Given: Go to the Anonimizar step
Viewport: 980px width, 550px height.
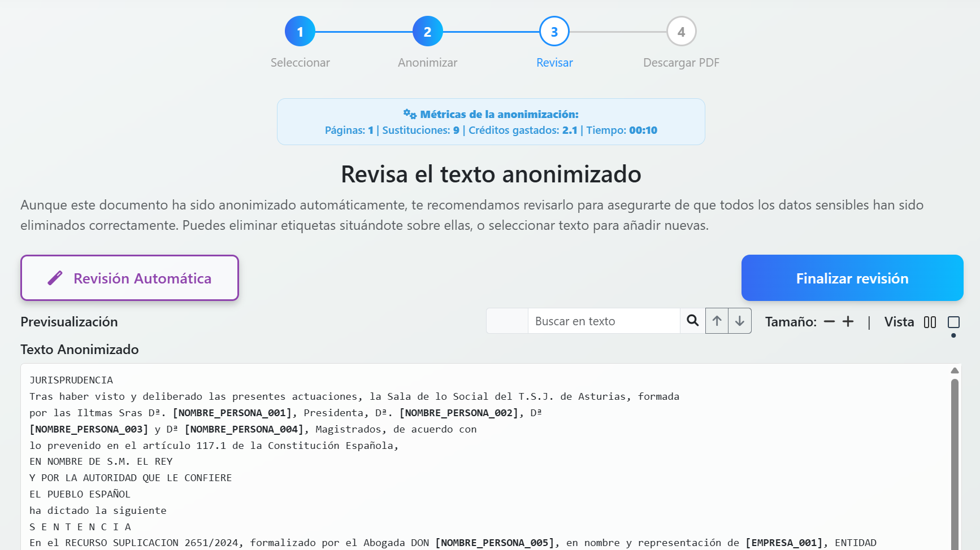Looking at the screenshot, I should [x=428, y=63].
